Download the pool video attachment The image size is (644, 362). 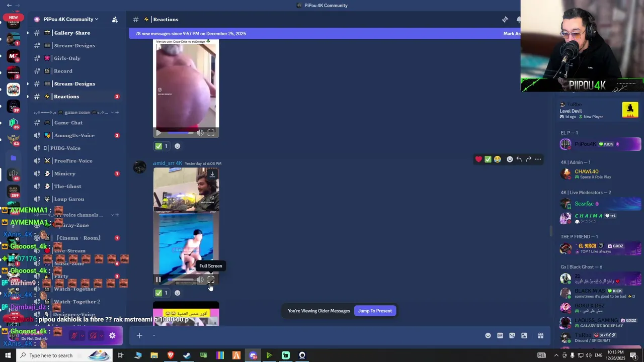point(212,174)
